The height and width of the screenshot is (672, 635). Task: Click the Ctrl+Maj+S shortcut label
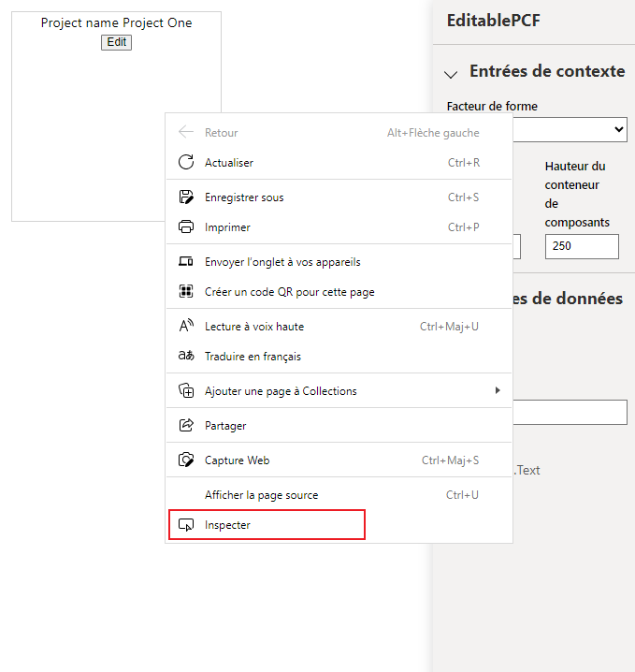(451, 460)
